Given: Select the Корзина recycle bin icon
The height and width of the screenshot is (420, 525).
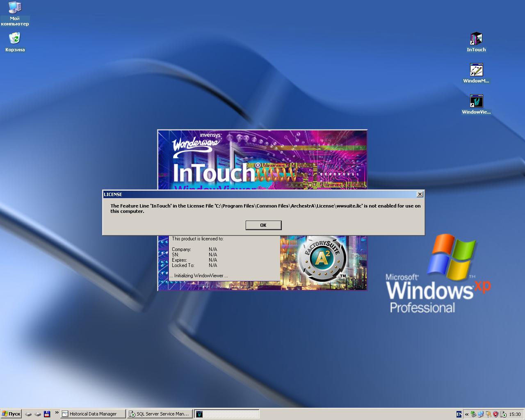Looking at the screenshot, I should tap(15, 39).
